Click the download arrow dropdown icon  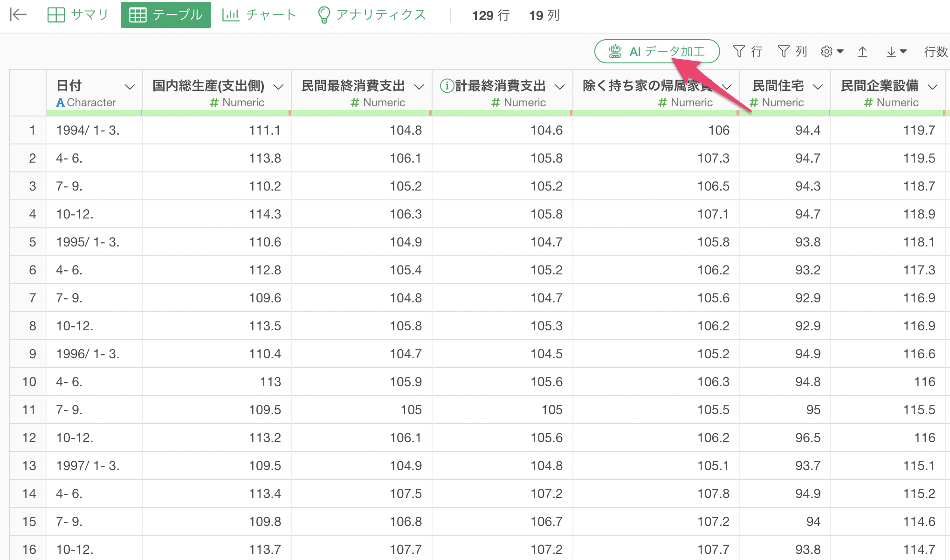tap(896, 52)
